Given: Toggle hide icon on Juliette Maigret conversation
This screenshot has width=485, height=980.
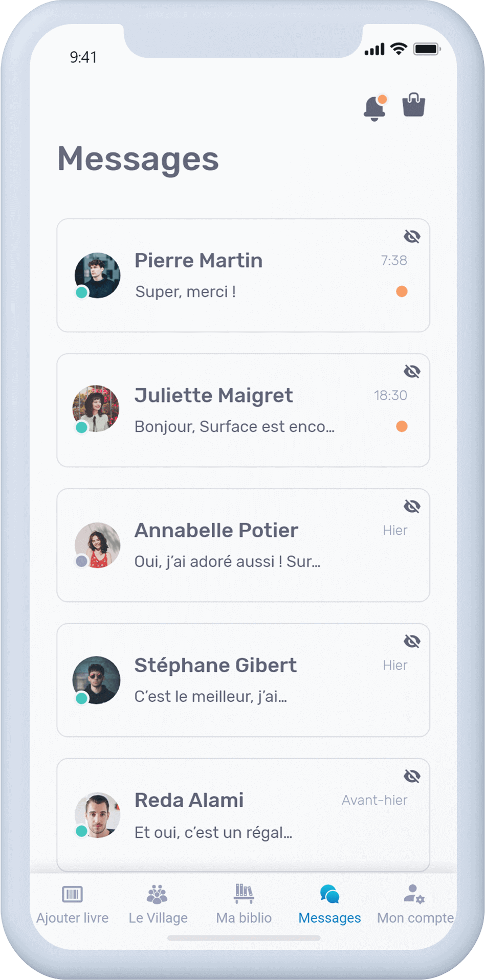Looking at the screenshot, I should [412, 372].
